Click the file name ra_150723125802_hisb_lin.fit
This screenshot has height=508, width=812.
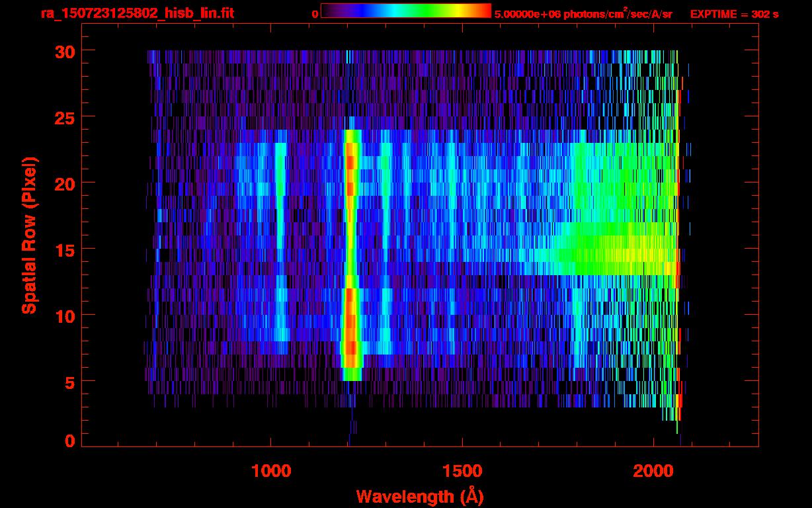(x=136, y=13)
